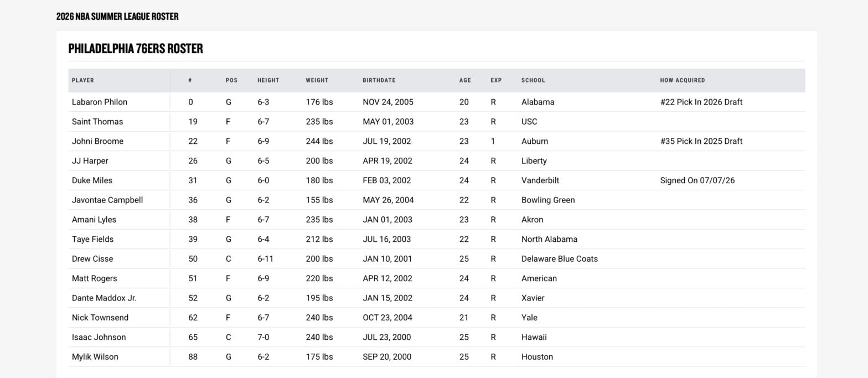Click the SCHOOL column header

point(533,80)
